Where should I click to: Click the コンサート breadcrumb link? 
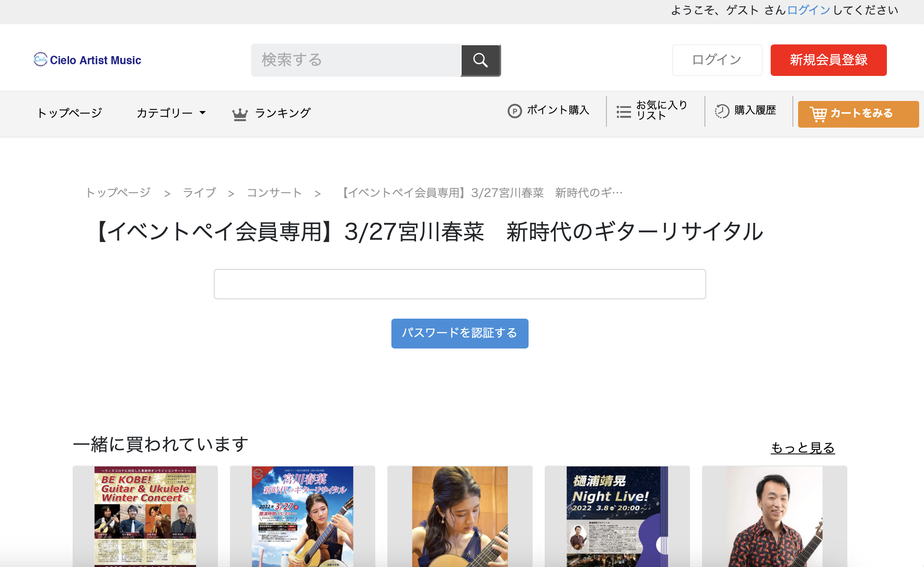point(274,193)
